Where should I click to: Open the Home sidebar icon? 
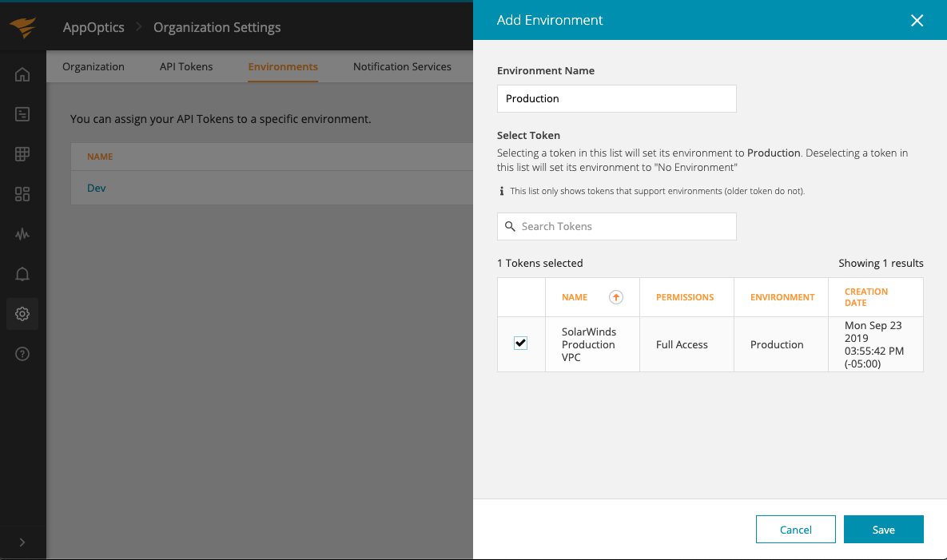point(22,74)
